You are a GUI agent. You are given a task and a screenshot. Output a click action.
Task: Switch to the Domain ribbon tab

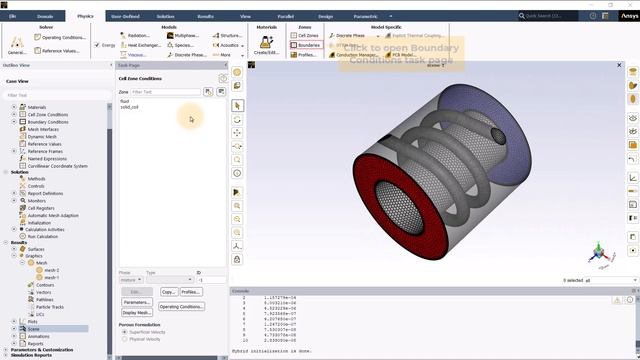[45, 16]
